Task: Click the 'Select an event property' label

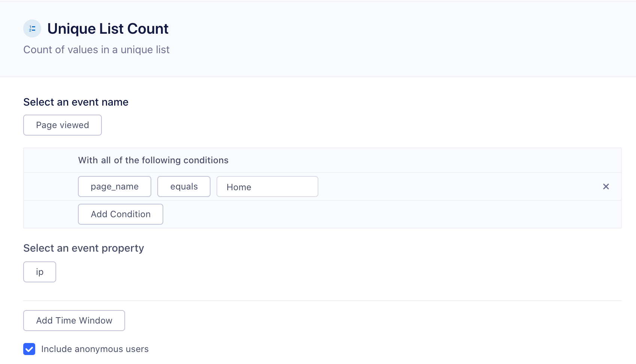Action: click(x=84, y=248)
